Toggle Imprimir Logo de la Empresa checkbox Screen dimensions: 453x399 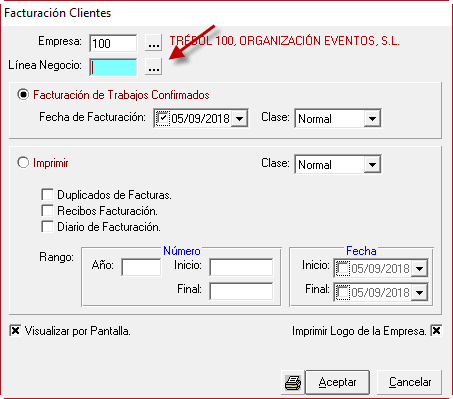tap(436, 331)
